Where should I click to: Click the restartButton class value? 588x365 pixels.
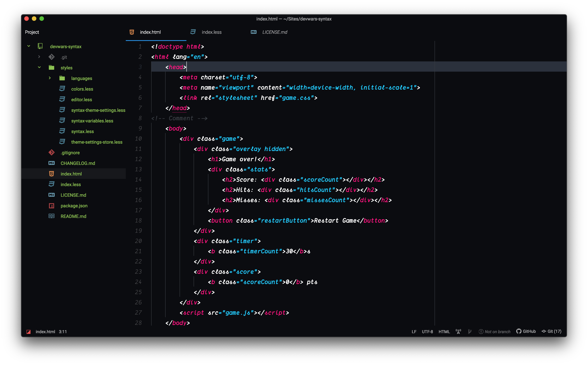click(284, 220)
